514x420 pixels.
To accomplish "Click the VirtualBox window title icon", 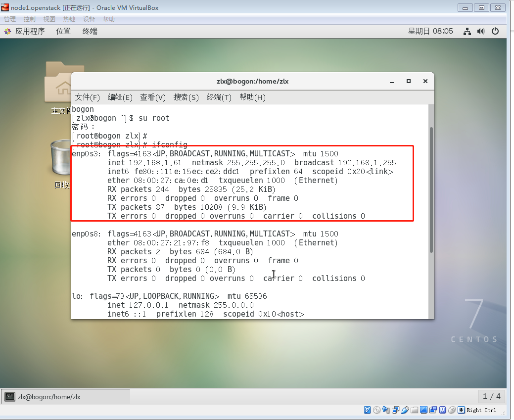I will click(x=5, y=7).
